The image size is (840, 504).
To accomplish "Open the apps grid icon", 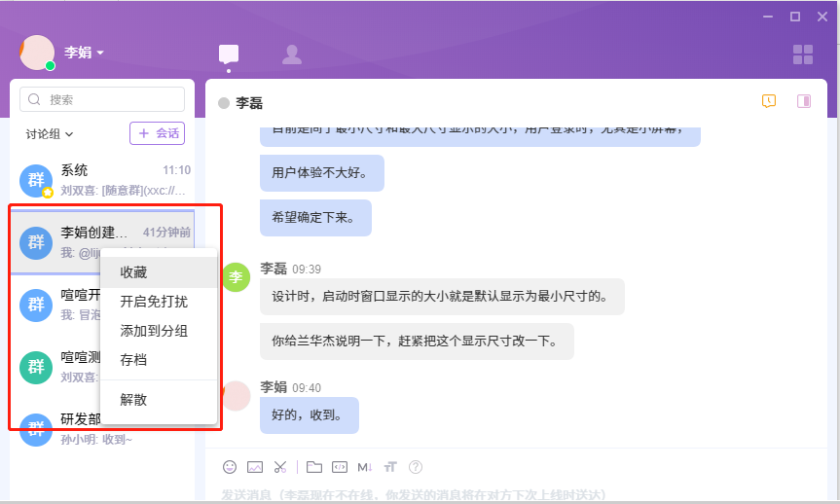I will [x=803, y=54].
